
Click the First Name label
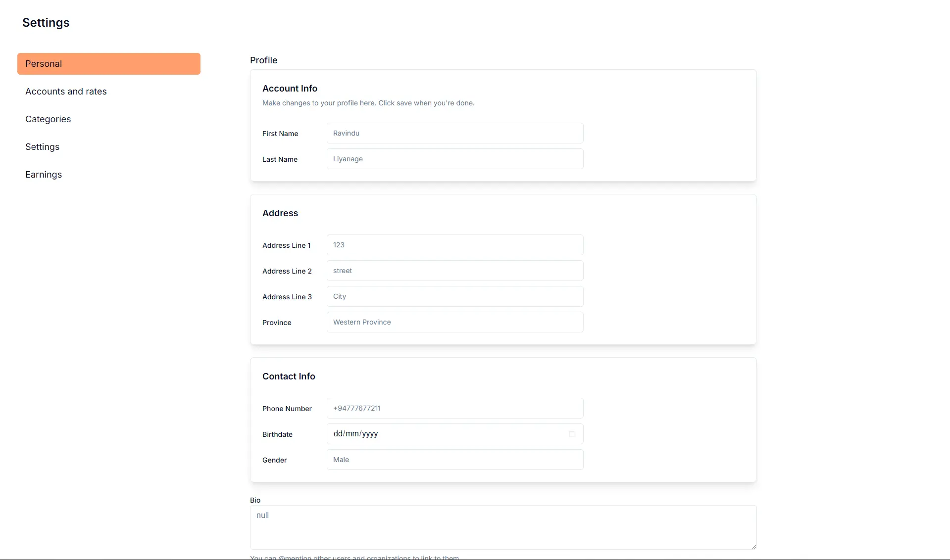280,134
